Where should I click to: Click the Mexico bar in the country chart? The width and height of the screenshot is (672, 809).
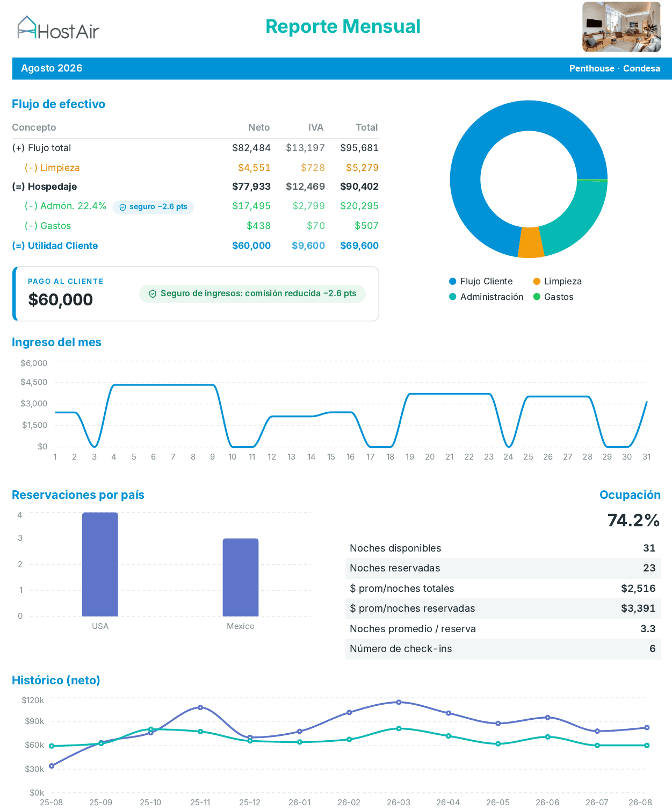[x=241, y=577]
